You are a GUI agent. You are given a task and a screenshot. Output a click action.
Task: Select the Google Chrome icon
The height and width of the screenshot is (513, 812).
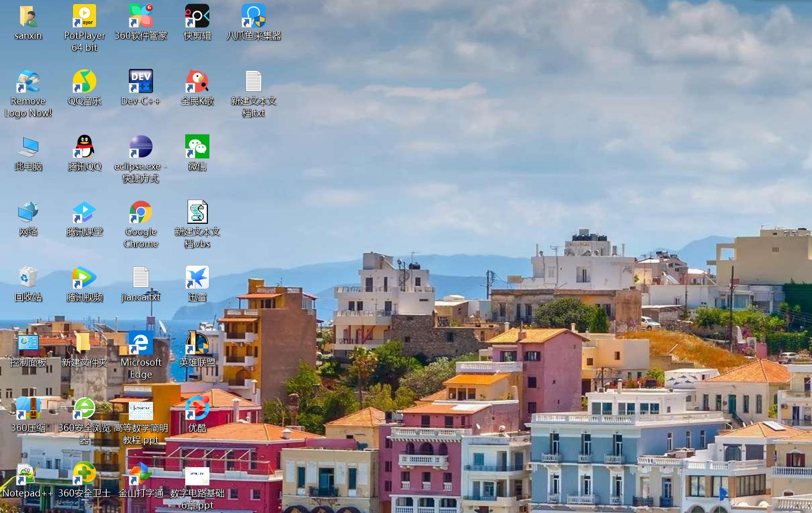point(141,213)
